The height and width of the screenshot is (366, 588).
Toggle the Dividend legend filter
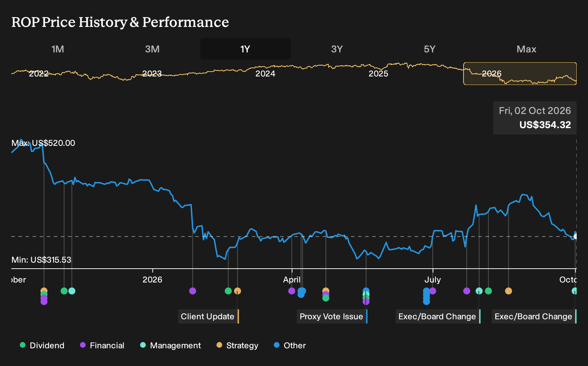point(42,345)
